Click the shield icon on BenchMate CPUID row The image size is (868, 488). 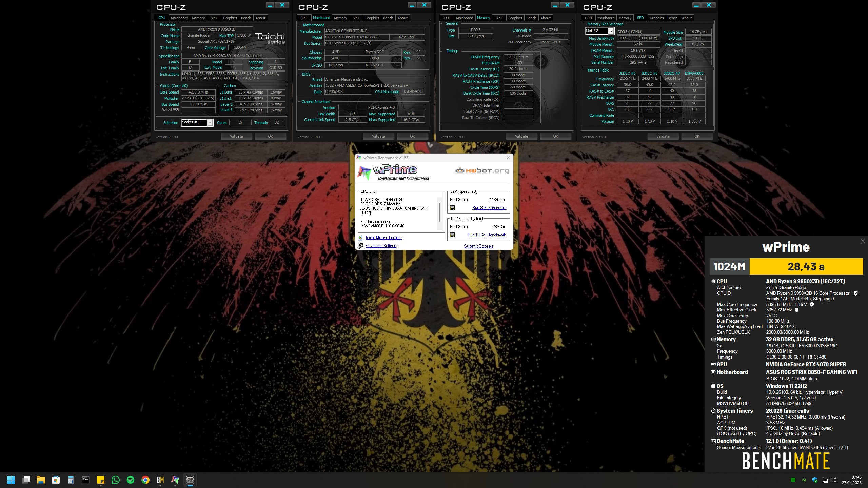click(x=856, y=293)
